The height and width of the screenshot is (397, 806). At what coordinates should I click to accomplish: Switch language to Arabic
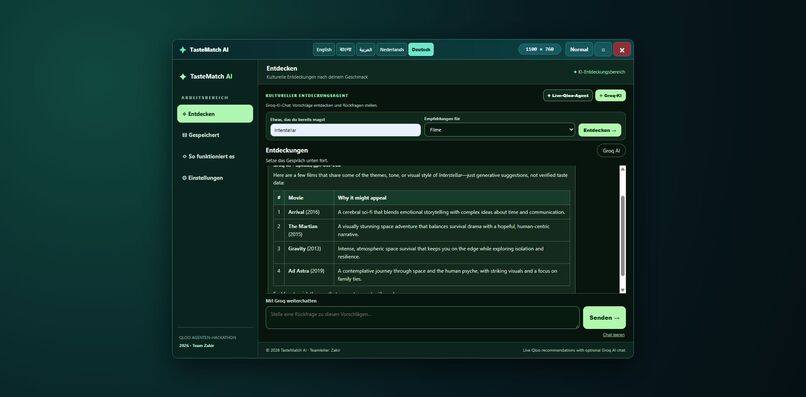tap(365, 49)
